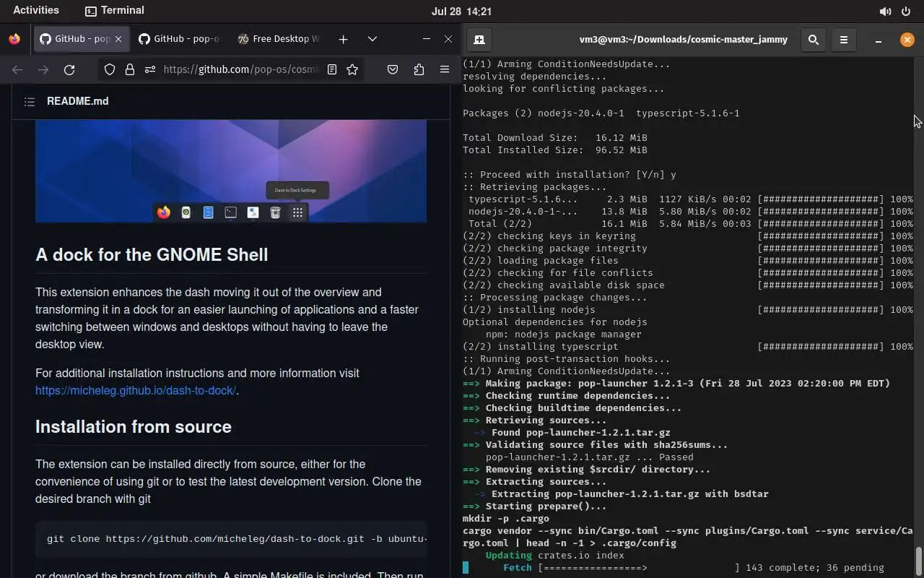Click the 'mkdir -p .cargo' terminal line
Screen dimensions: 924x578
[x=506, y=518]
